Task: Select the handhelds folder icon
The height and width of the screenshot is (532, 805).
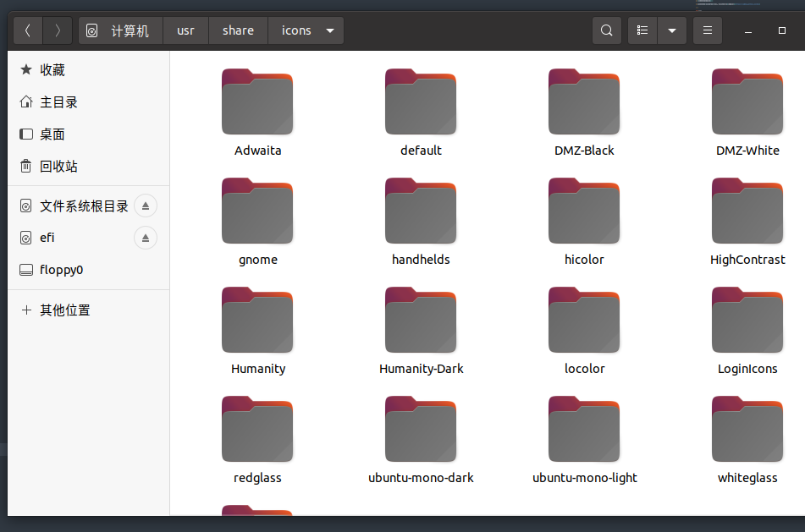Action: (x=421, y=211)
